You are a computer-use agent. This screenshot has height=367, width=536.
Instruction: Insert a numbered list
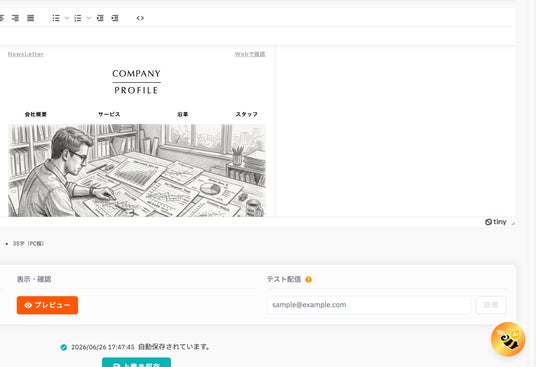78,18
